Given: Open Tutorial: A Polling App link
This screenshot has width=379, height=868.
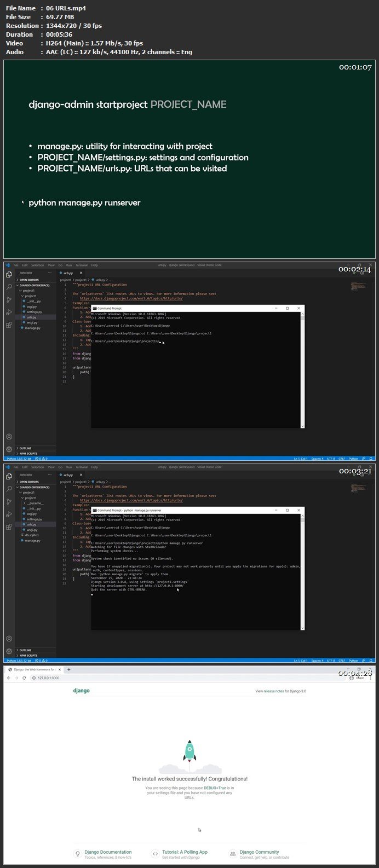Looking at the screenshot, I should [185, 852].
